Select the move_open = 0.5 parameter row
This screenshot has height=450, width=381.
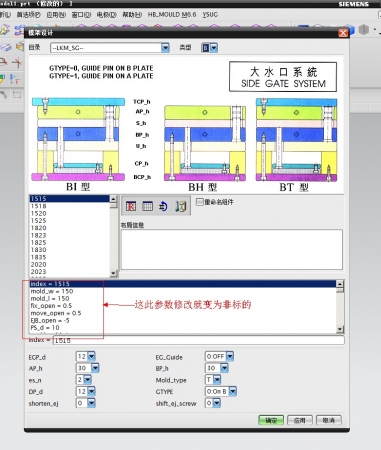183,313
